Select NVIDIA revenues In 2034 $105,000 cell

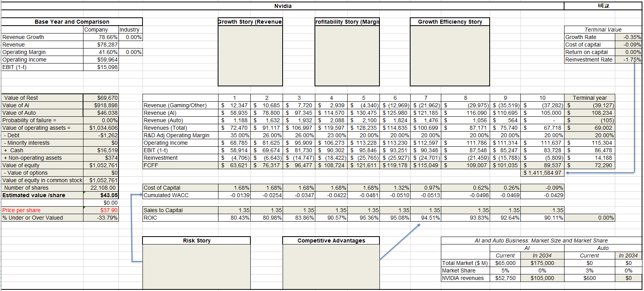[x=542, y=278]
